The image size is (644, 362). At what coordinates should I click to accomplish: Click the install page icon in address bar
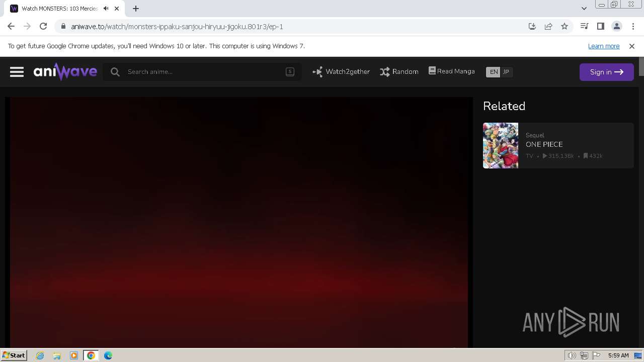tap(532, 27)
